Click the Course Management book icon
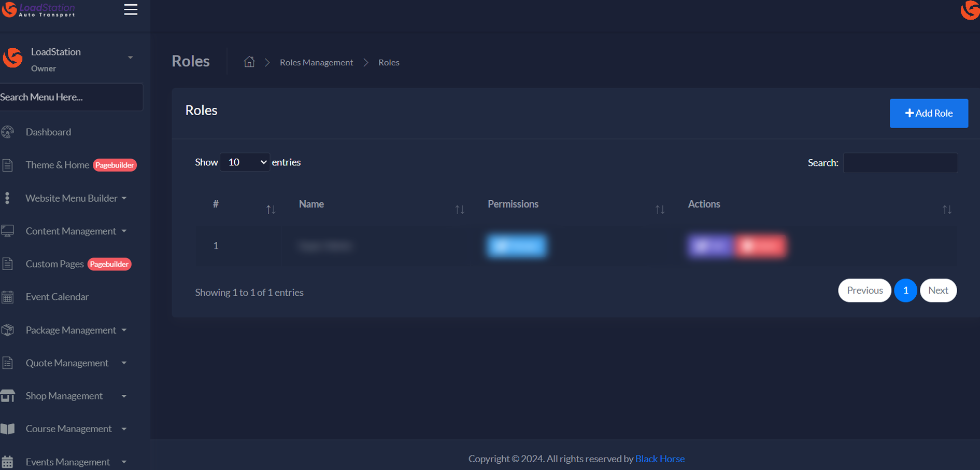Viewport: 980px width, 470px height. pos(8,429)
